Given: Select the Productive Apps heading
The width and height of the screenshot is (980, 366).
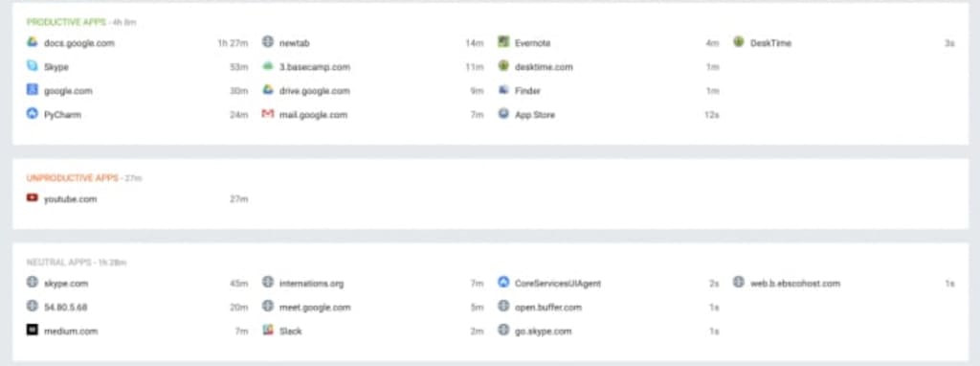Looking at the screenshot, I should [x=66, y=22].
